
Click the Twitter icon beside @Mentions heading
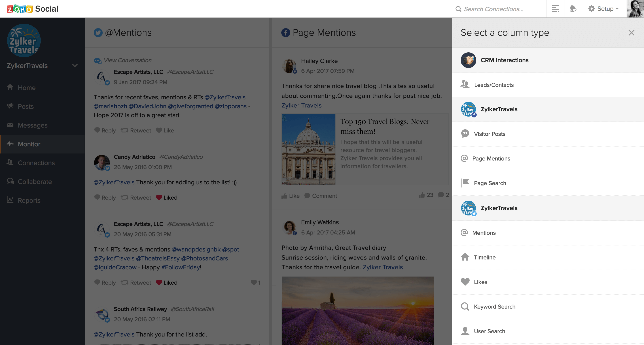[x=98, y=33]
